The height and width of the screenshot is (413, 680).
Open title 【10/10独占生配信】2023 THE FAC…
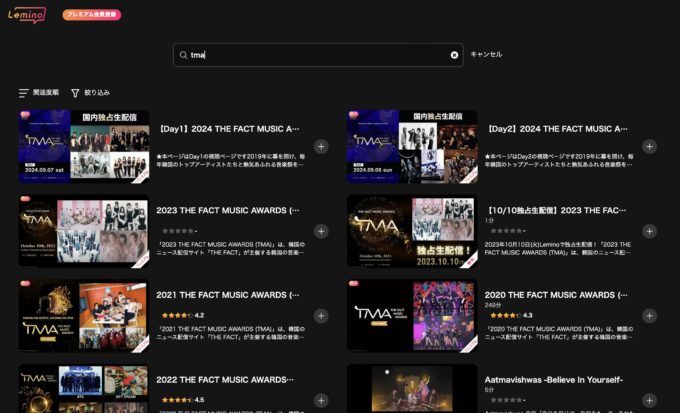tap(556, 210)
